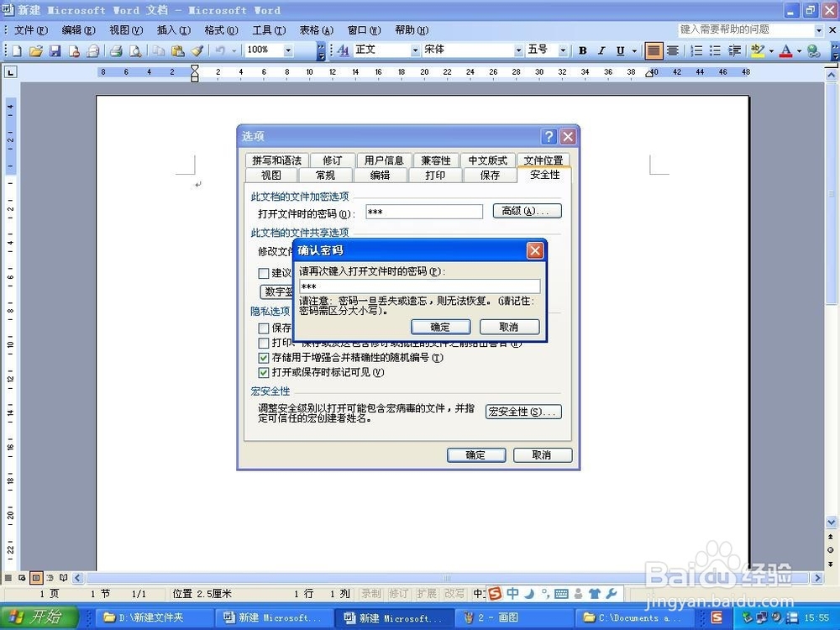Apply numbered list formatting

click(696, 51)
